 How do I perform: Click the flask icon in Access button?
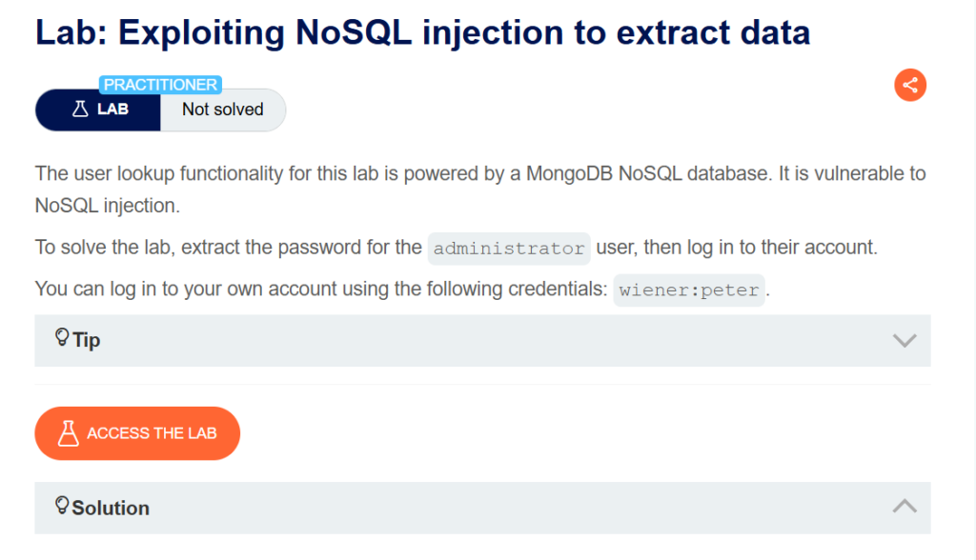point(69,433)
